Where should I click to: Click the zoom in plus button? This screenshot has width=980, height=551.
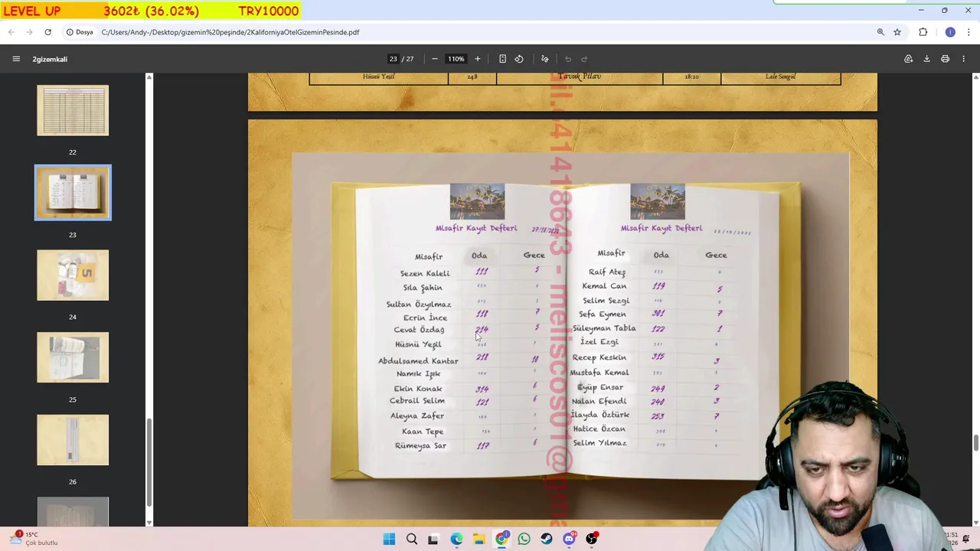point(477,59)
